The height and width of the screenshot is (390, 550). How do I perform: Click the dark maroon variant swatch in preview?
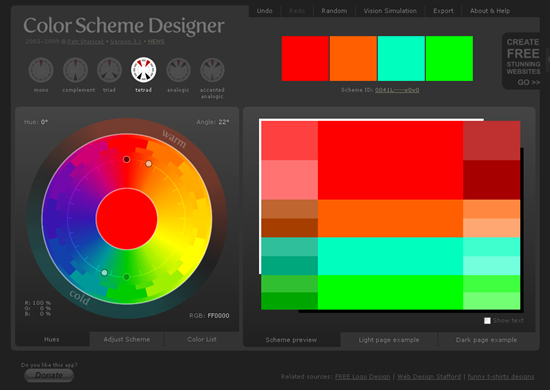(491, 180)
